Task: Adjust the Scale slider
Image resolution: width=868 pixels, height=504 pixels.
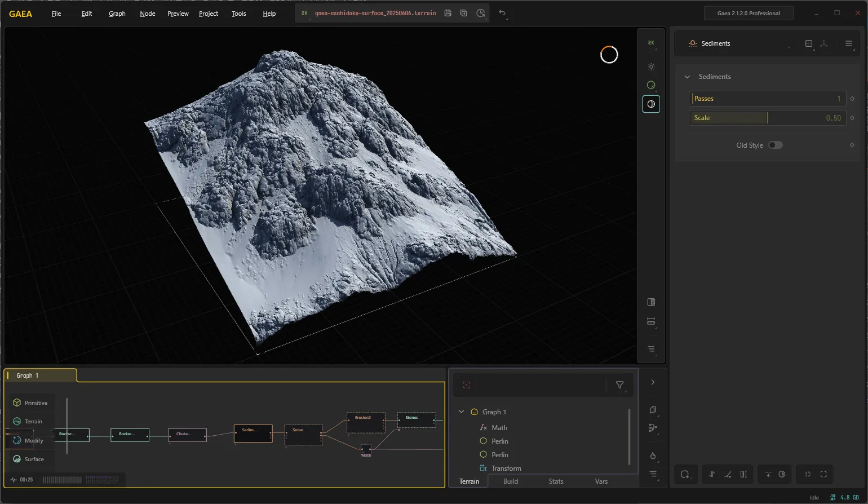Action: tap(767, 118)
